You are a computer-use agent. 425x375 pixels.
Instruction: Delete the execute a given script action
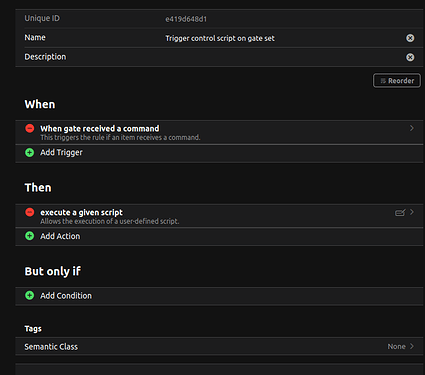point(30,212)
